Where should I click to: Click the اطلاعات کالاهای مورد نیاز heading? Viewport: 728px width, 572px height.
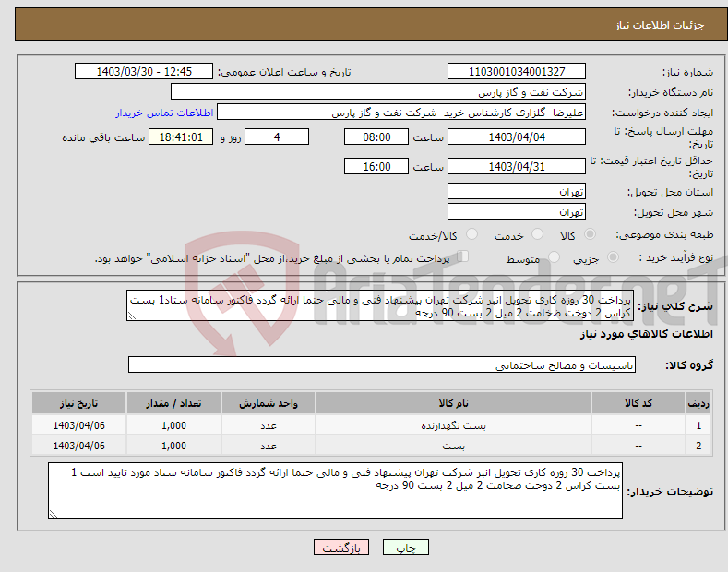point(646,334)
